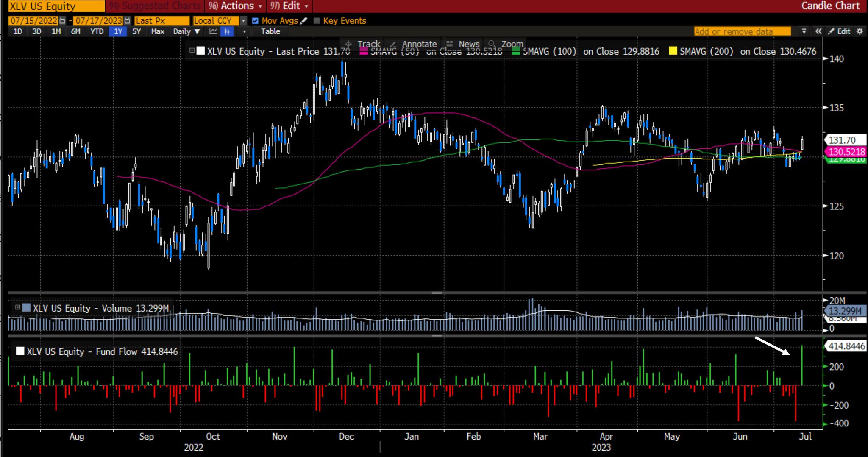This screenshot has height=457, width=868.
Task: Open the Zoom magnifier tool
Action: point(506,44)
